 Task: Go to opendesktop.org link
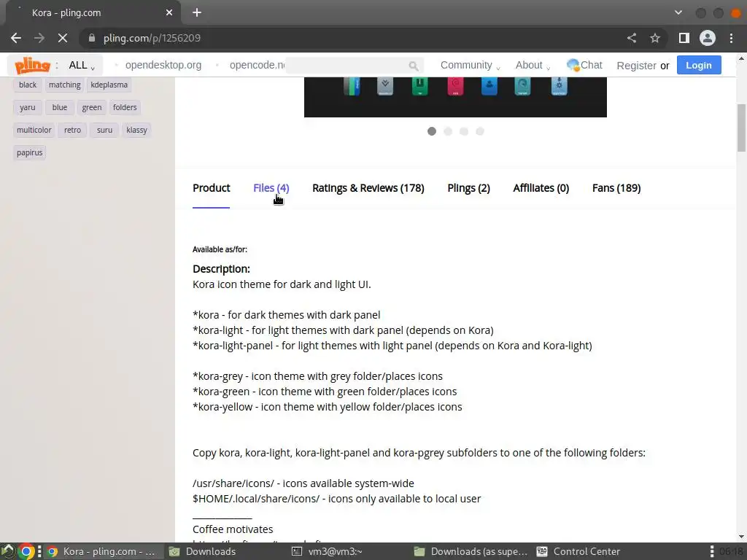pos(163,65)
